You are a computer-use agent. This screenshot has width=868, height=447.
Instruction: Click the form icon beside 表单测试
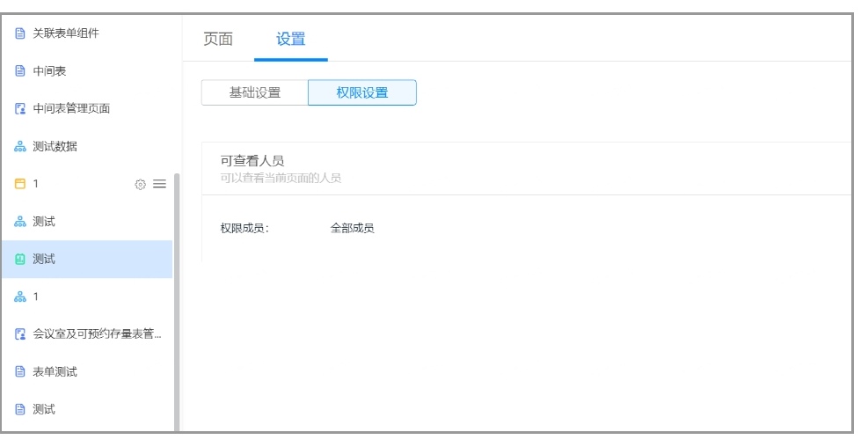tap(20, 371)
